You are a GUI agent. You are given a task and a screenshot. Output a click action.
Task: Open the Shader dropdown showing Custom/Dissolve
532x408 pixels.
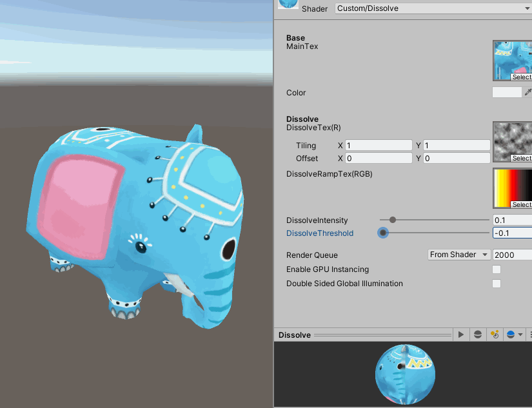pyautogui.click(x=433, y=8)
